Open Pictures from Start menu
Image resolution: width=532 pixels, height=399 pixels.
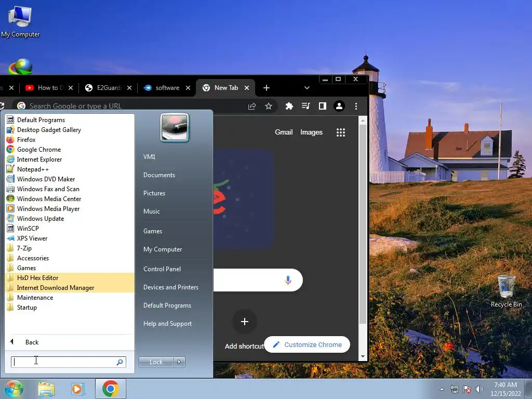154,193
